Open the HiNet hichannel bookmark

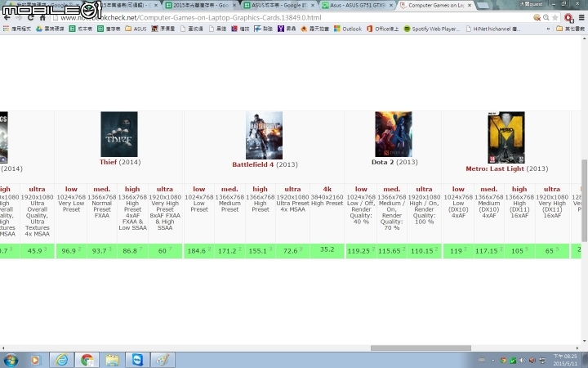[492, 29]
